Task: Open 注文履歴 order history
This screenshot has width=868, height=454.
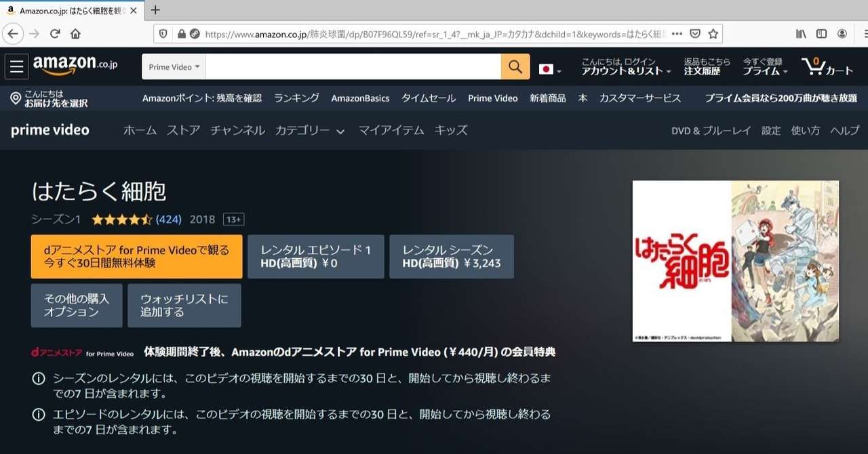Action: pyautogui.click(x=707, y=66)
